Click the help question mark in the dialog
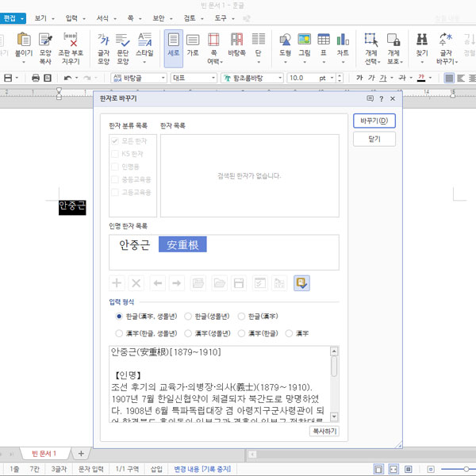 [x=382, y=98]
